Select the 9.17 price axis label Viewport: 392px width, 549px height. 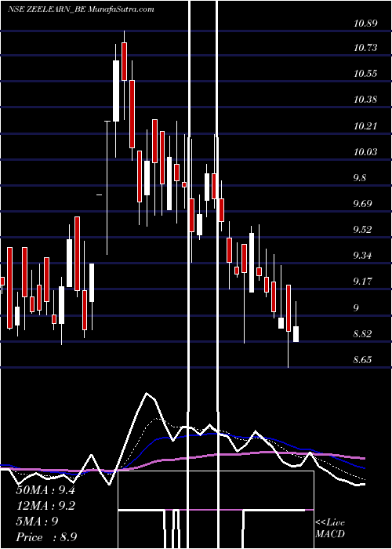362,282
